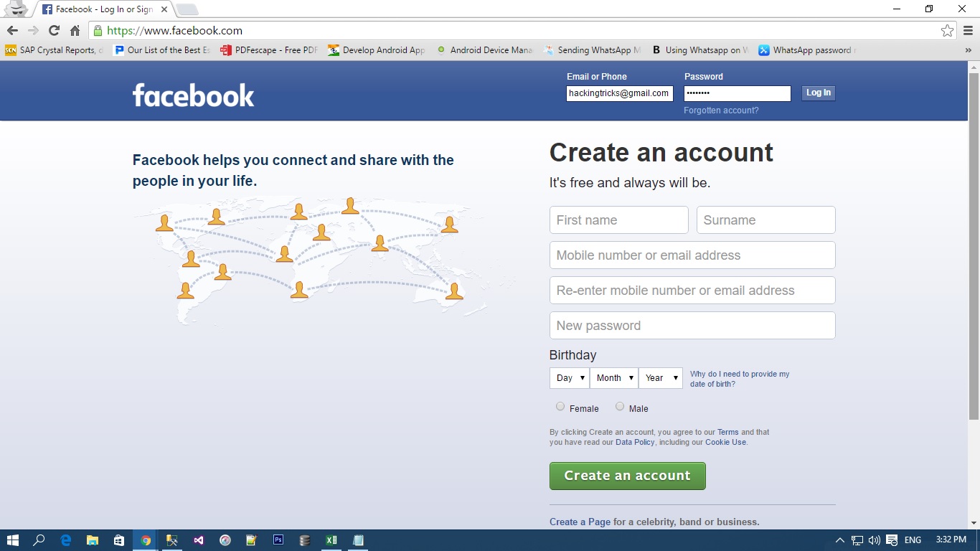Open the Action Center notifications icon

[892, 540]
